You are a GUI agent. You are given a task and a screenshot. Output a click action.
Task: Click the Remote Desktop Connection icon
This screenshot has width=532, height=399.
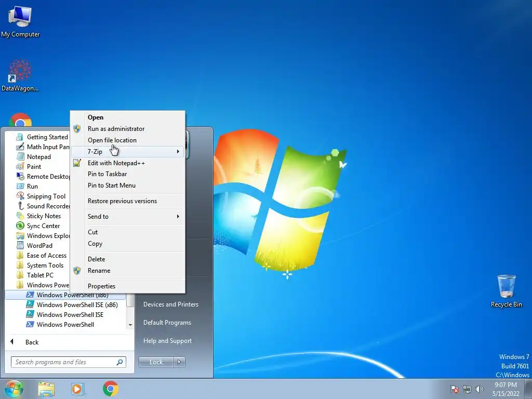pos(20,177)
